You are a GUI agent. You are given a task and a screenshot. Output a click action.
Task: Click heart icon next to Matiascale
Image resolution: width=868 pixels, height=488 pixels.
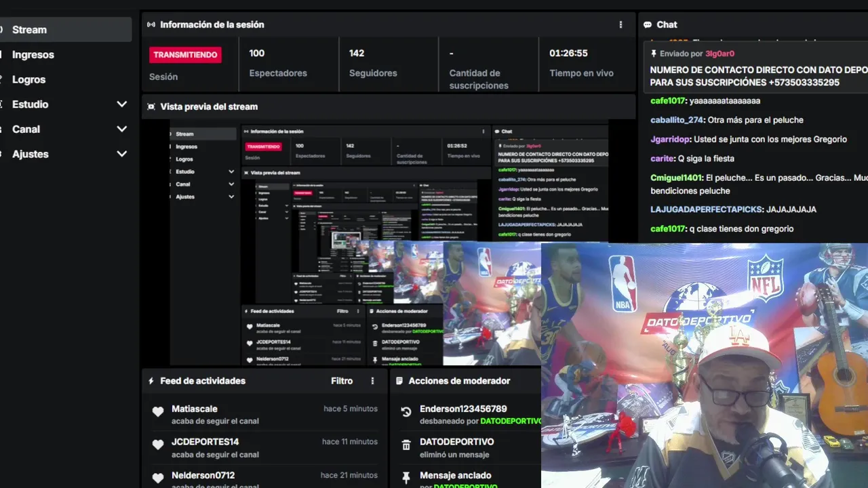point(158,411)
